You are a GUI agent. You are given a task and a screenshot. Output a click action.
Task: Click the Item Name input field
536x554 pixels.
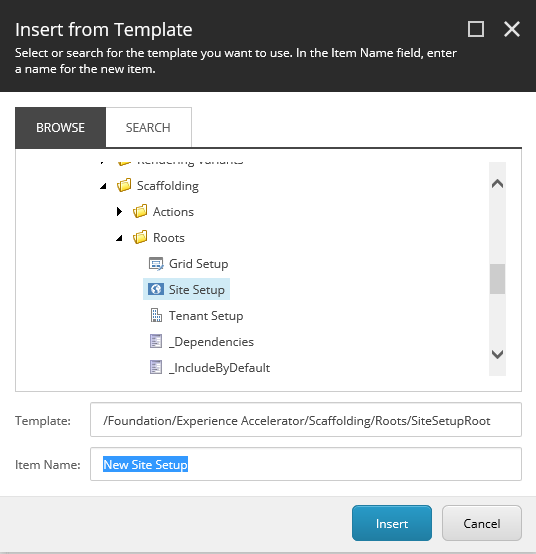306,464
